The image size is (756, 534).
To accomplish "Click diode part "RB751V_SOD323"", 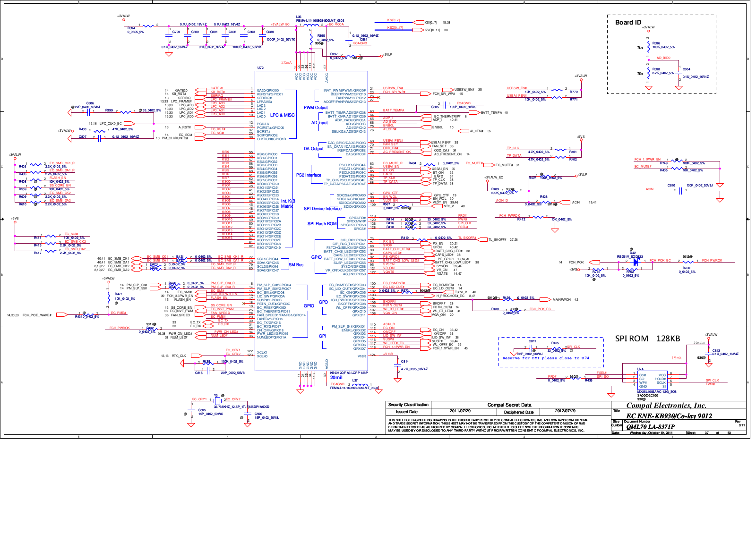I will [630, 257].
